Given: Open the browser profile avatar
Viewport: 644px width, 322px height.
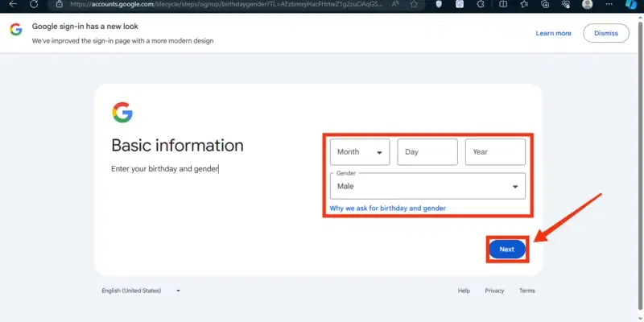Looking at the screenshot, I should (x=588, y=4).
